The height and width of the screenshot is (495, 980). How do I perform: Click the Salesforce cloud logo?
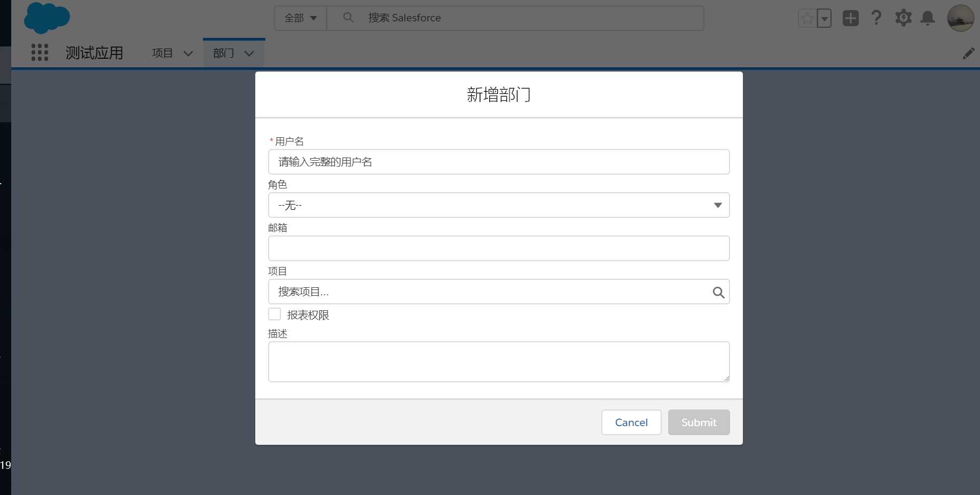click(x=47, y=18)
